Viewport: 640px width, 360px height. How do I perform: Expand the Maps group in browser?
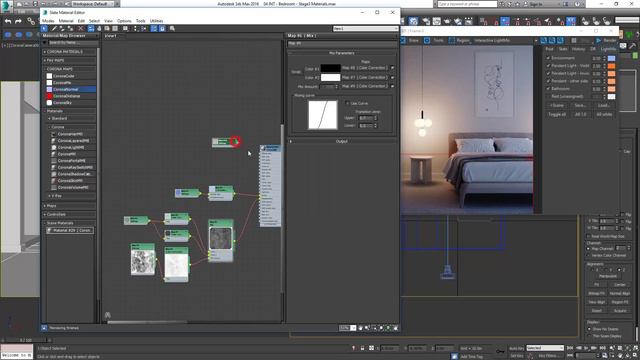(x=70, y=206)
